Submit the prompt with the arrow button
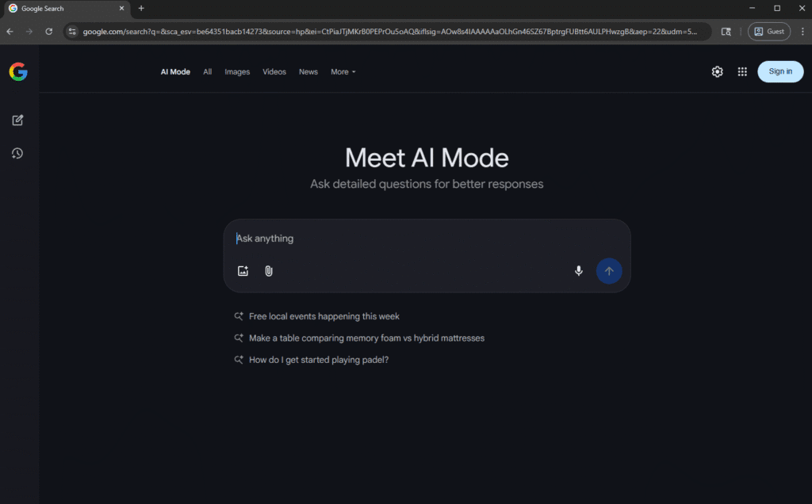Screen dimensions: 812x504 coord(609,270)
